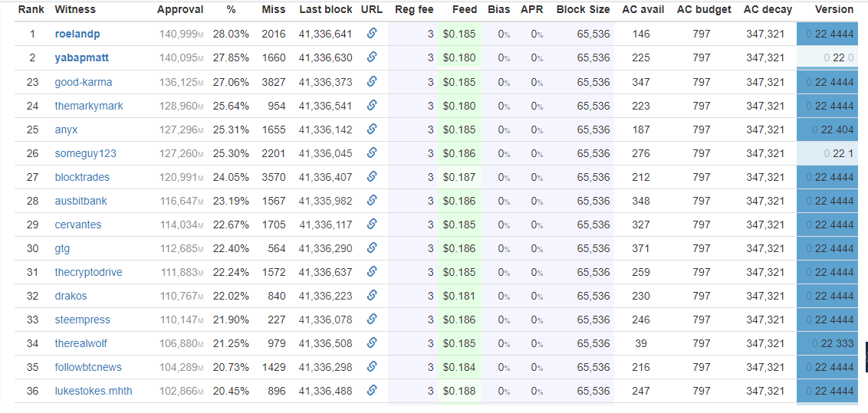The height and width of the screenshot is (413, 868).
Task: Open ausbitbank witness profile
Action: point(81,201)
